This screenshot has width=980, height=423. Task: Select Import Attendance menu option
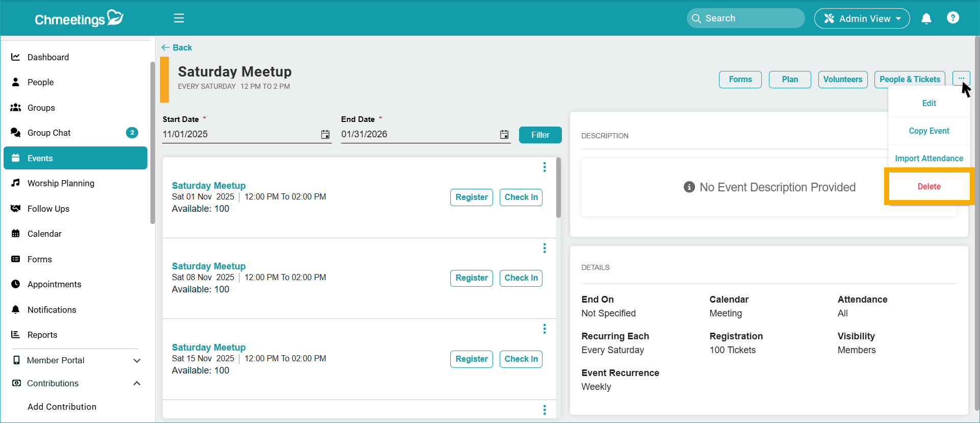tap(929, 159)
